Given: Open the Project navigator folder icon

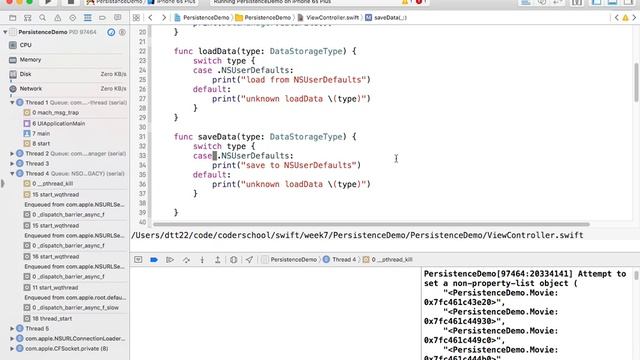Looking at the screenshot, I should (13, 18).
